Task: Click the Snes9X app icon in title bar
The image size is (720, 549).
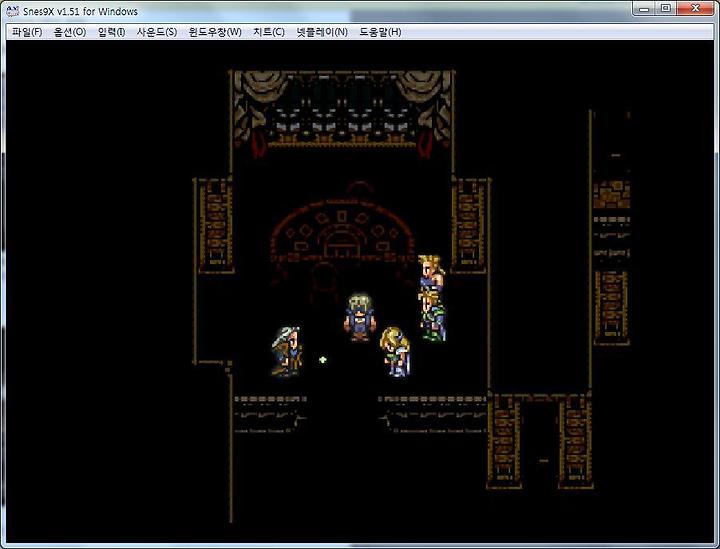Action: (13, 11)
